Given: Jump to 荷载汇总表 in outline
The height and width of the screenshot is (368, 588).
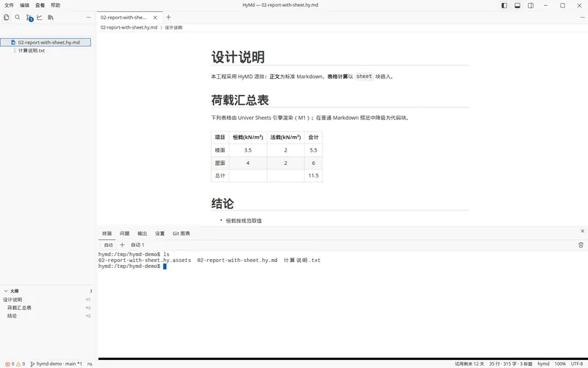Looking at the screenshot, I should click(x=20, y=308).
